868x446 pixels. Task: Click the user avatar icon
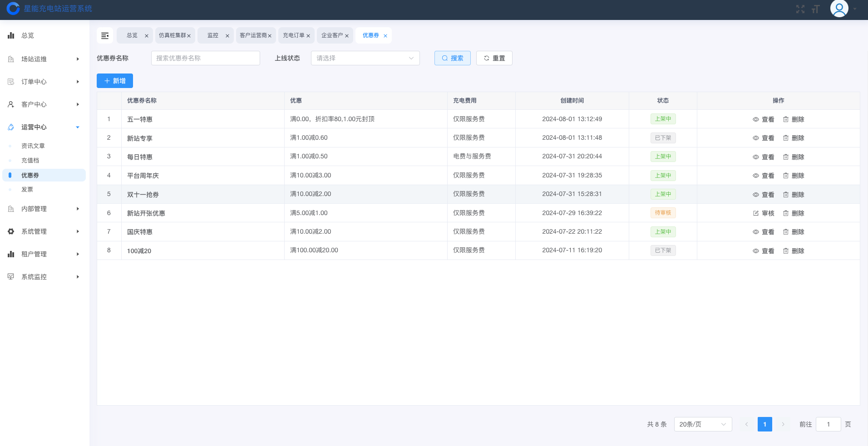click(839, 9)
